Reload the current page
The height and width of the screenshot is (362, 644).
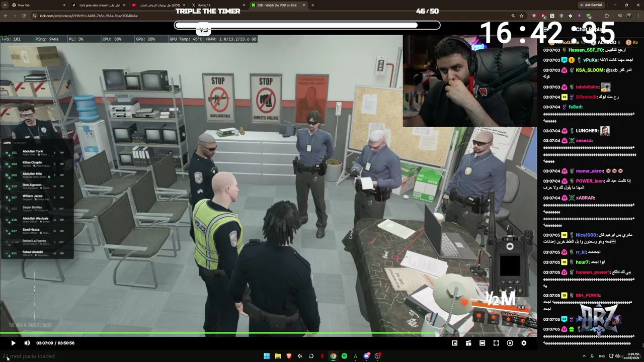click(24, 16)
